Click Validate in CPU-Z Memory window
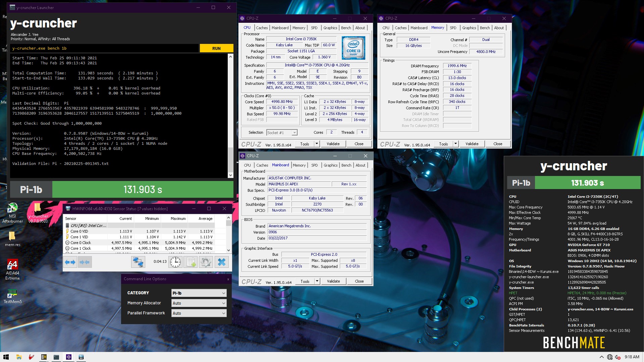Viewport: 644px width, 362px height. 472,144
